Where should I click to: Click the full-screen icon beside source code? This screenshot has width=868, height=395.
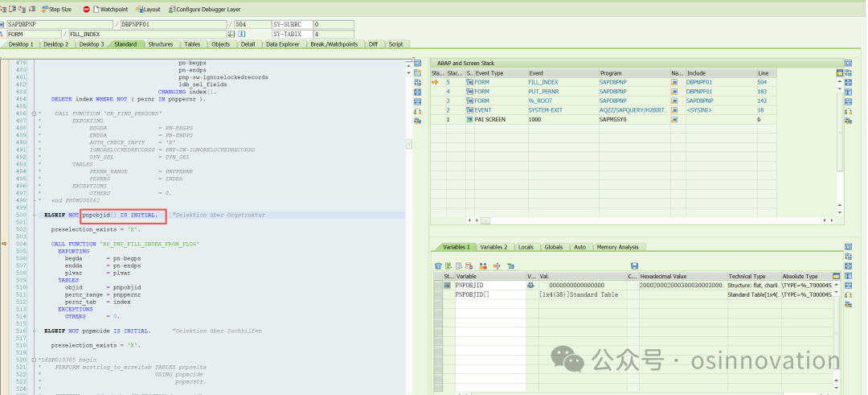point(418,92)
